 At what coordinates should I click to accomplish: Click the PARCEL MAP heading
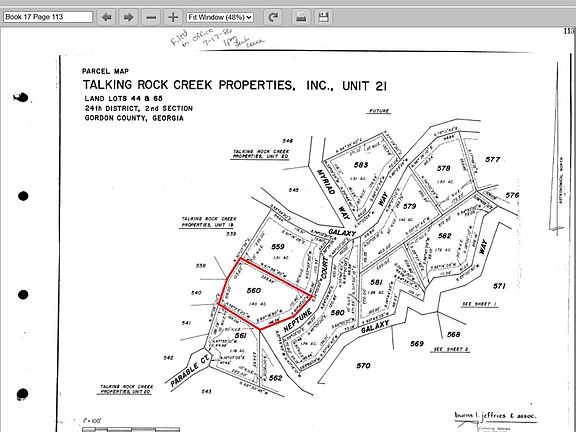click(x=105, y=71)
